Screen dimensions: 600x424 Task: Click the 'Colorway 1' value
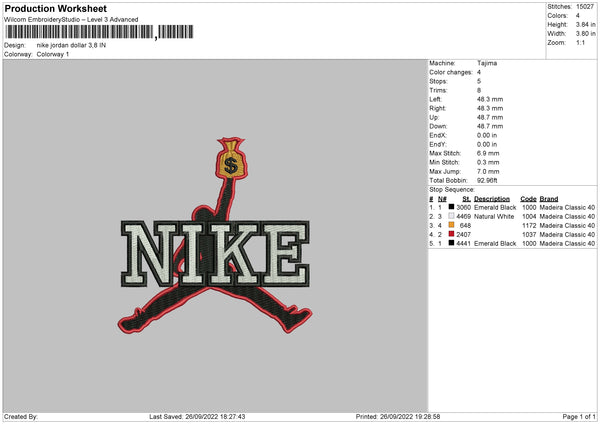(x=53, y=54)
